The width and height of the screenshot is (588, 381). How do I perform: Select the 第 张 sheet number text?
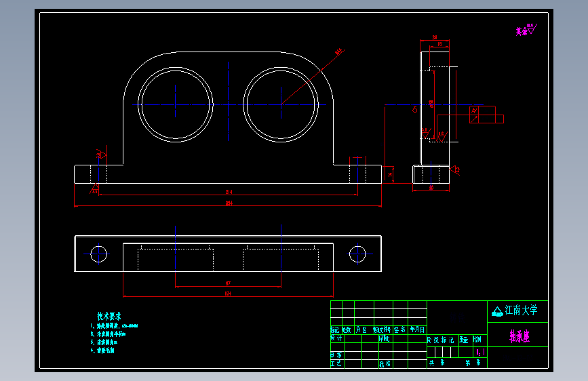click(x=473, y=363)
